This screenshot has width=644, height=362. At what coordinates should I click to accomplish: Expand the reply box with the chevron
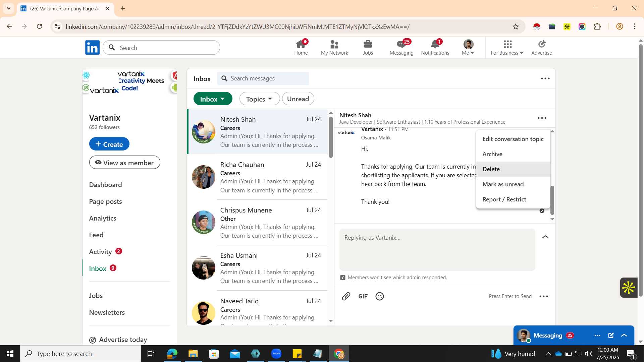[545, 237]
